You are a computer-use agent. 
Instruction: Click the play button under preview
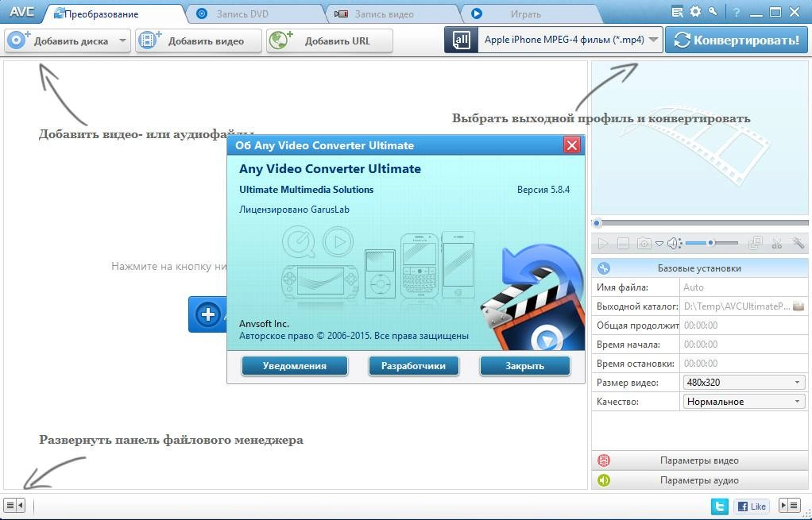coord(603,243)
